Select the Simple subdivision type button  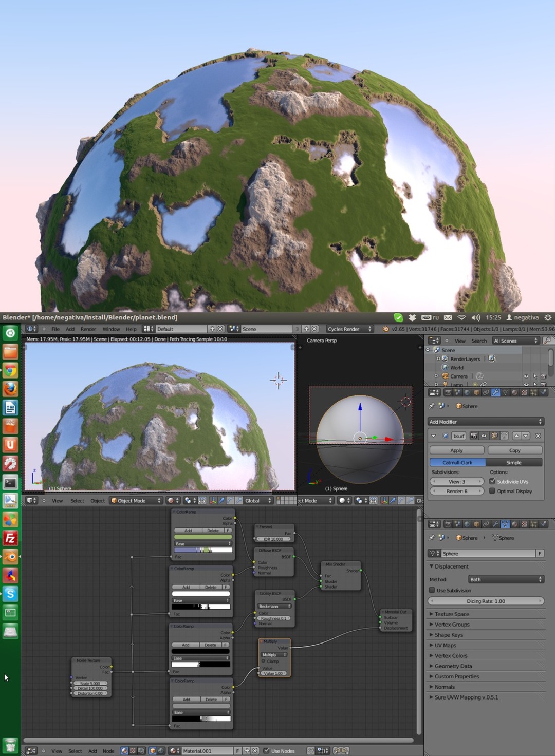pos(513,463)
